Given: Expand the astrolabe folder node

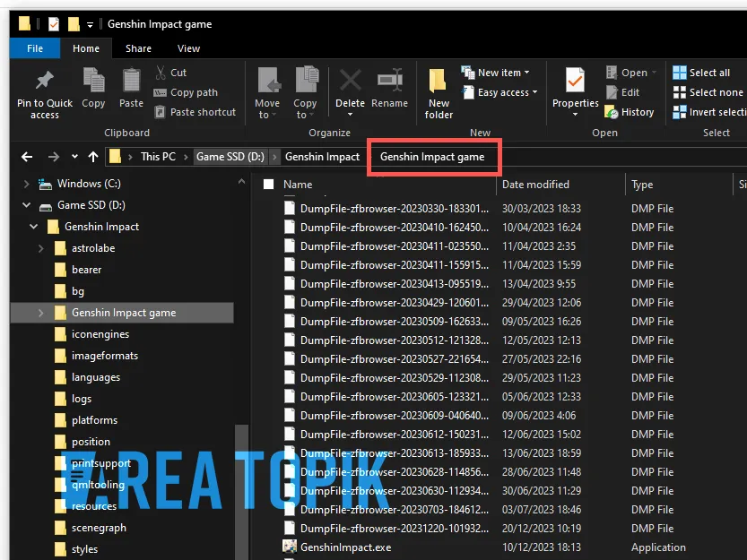Looking at the screenshot, I should click(x=41, y=248).
